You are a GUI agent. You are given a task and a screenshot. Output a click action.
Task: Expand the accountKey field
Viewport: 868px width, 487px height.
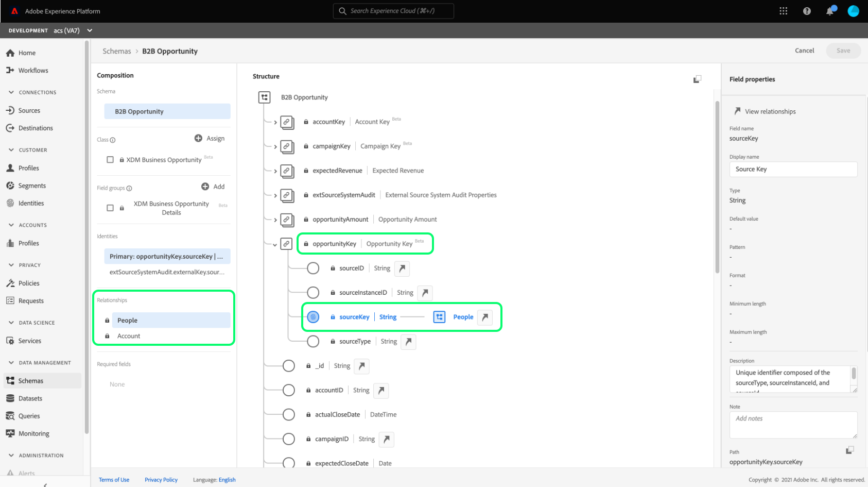[x=275, y=123]
